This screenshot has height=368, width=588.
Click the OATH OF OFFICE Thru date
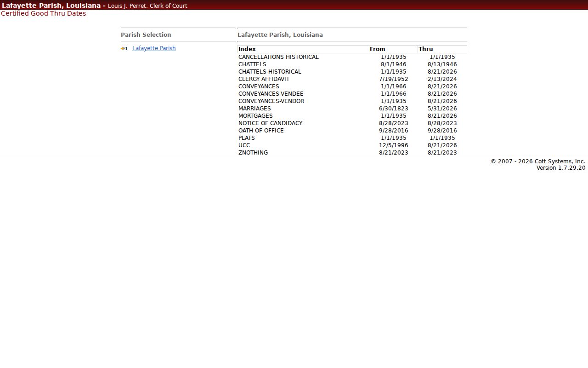coord(442,131)
